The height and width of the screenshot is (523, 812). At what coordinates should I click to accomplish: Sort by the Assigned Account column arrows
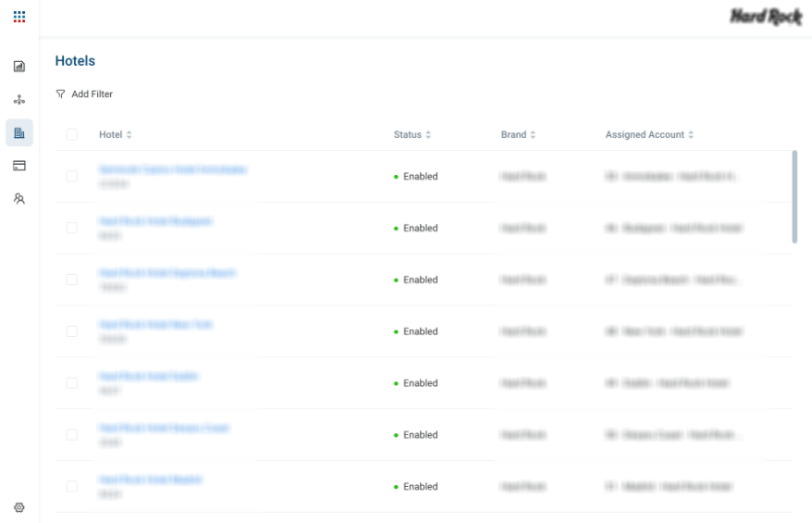click(x=691, y=134)
